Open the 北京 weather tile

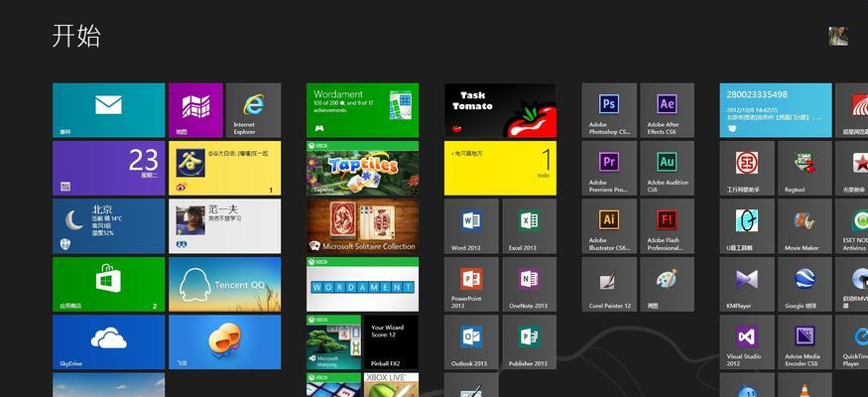click(108, 226)
